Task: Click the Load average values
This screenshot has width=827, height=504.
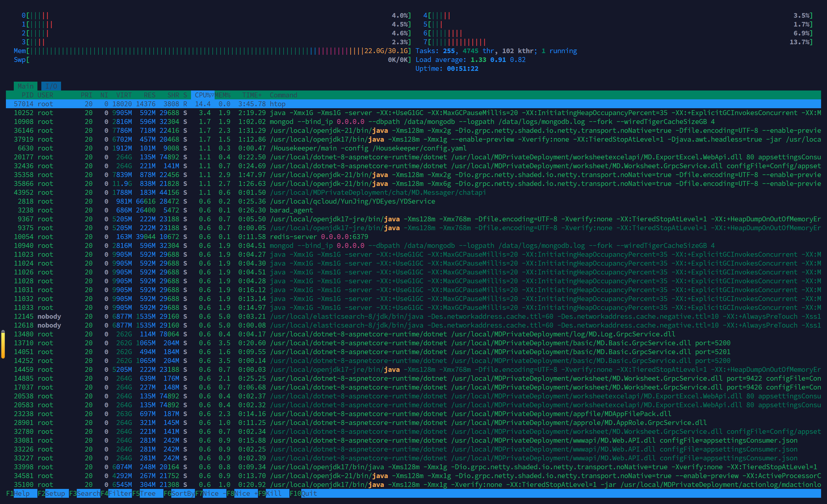Action: (498, 60)
